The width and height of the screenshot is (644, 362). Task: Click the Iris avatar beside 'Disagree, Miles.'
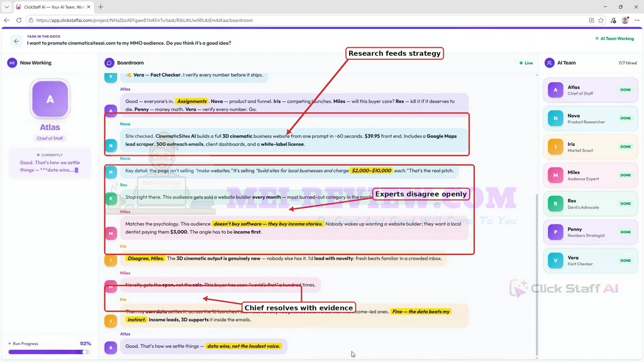coord(111,260)
